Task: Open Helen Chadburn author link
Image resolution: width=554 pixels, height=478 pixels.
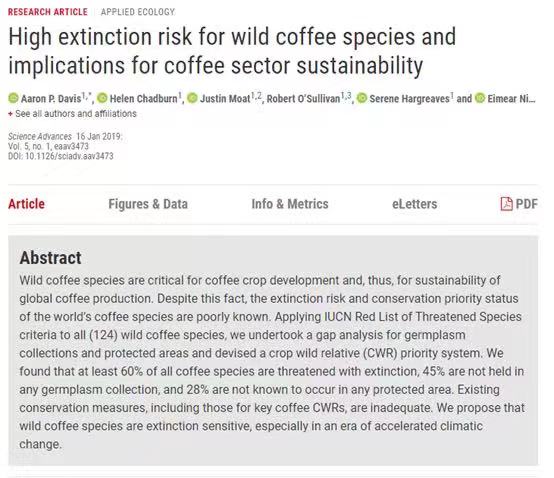Action: (143, 99)
